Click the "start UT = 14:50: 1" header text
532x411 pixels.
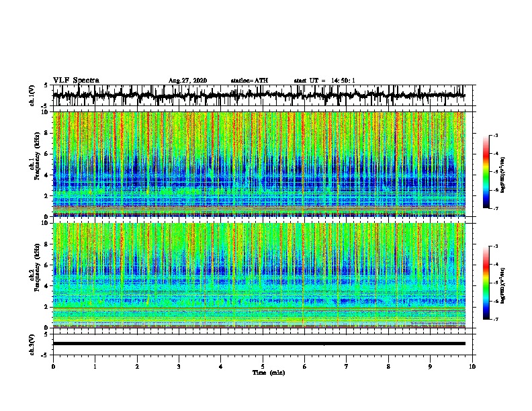click(x=324, y=81)
